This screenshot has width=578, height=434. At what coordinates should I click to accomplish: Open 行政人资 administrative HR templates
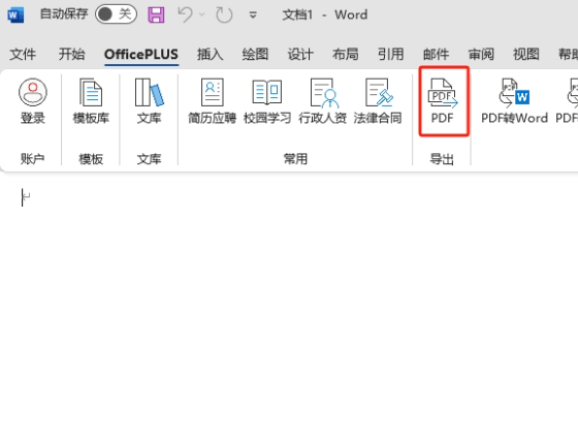323,101
